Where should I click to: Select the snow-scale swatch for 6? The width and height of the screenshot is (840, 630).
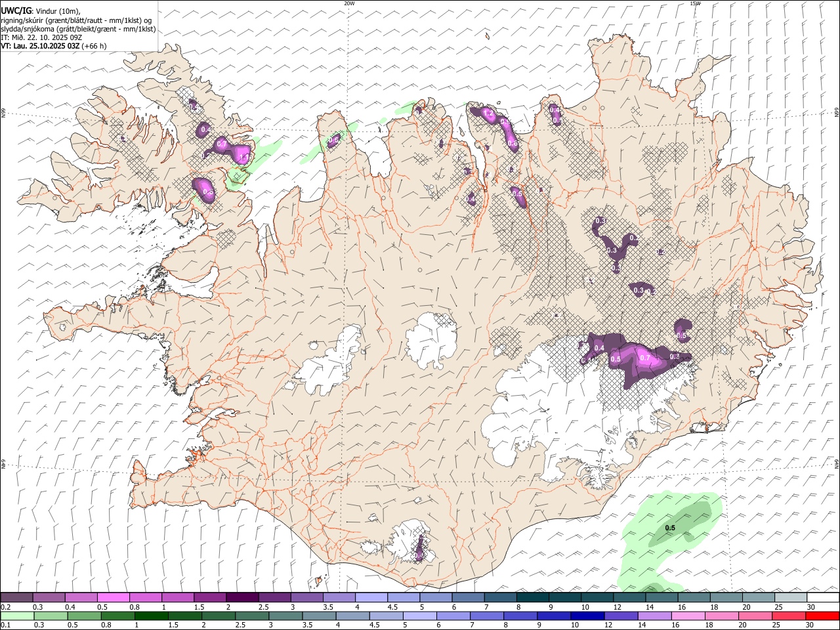click(469, 597)
